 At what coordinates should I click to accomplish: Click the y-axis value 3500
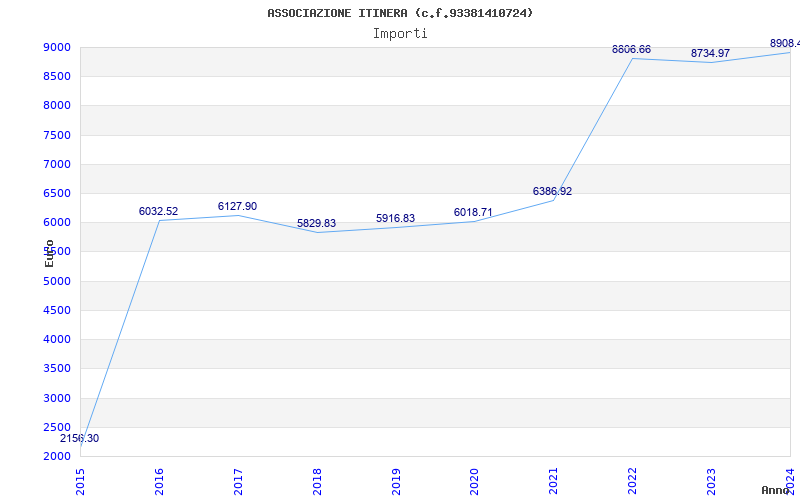coord(58,368)
